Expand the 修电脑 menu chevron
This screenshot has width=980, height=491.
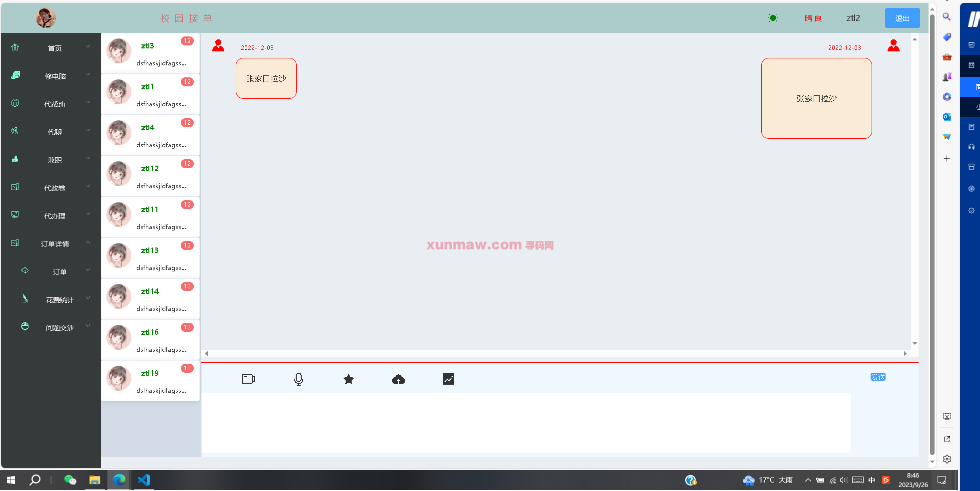pos(88,74)
